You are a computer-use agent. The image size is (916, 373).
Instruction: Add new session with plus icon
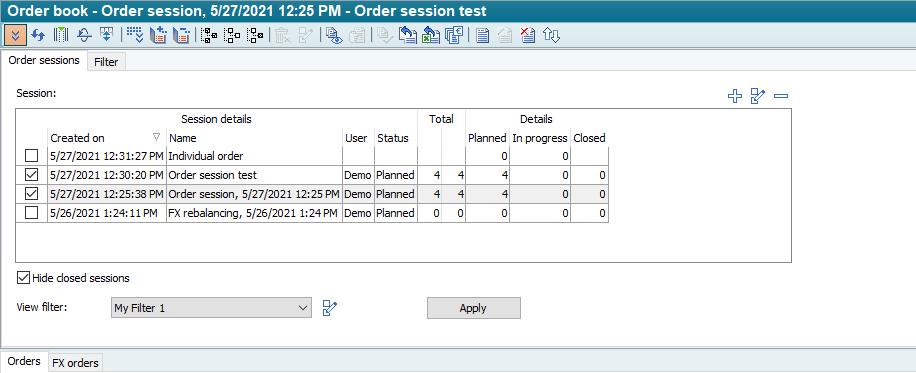735,96
